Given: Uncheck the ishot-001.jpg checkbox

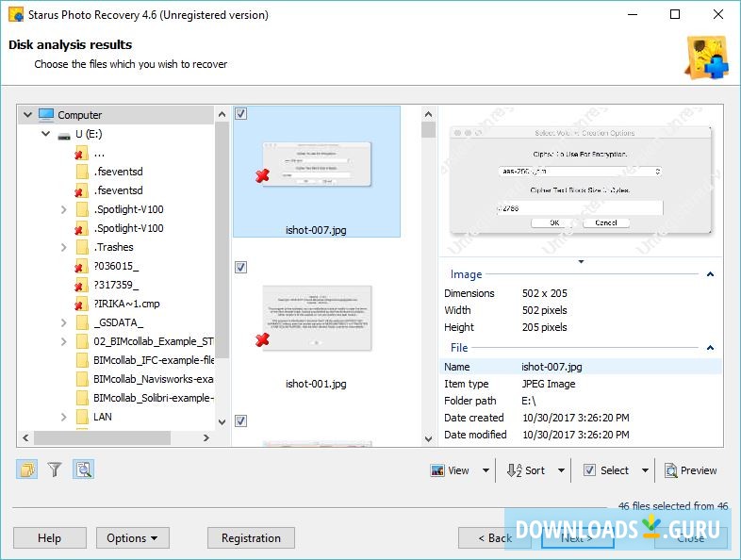Looking at the screenshot, I should (x=240, y=268).
